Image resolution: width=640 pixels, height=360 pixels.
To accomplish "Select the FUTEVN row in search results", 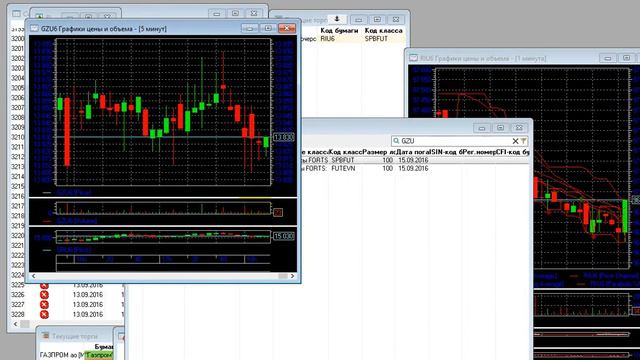I will click(416, 168).
